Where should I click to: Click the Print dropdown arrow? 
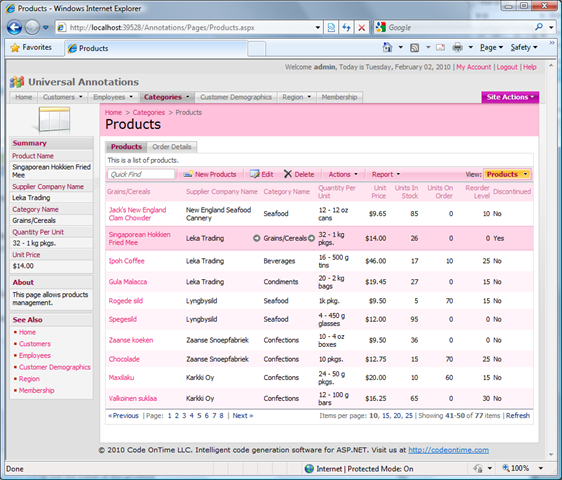[x=471, y=47]
